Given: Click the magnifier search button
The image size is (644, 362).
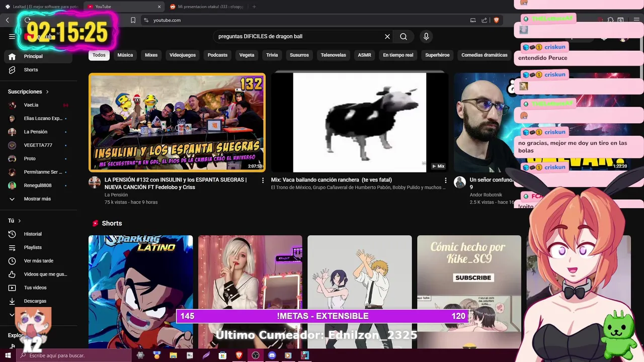Looking at the screenshot, I should click(x=404, y=36).
